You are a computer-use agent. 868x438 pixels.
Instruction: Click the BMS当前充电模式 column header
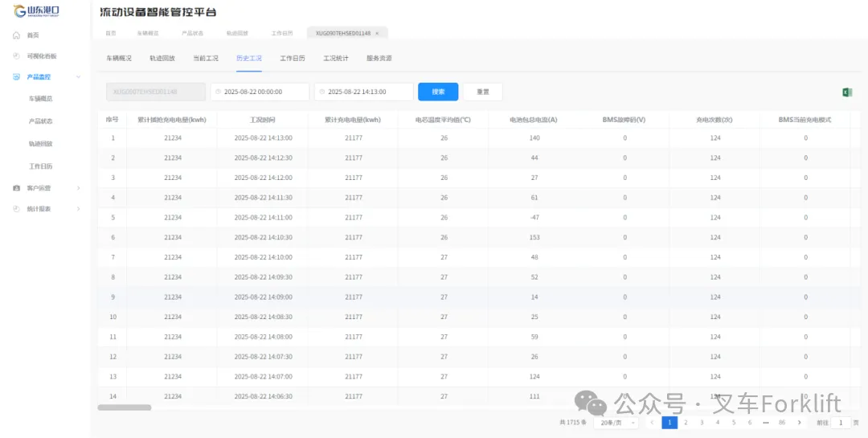805,120
